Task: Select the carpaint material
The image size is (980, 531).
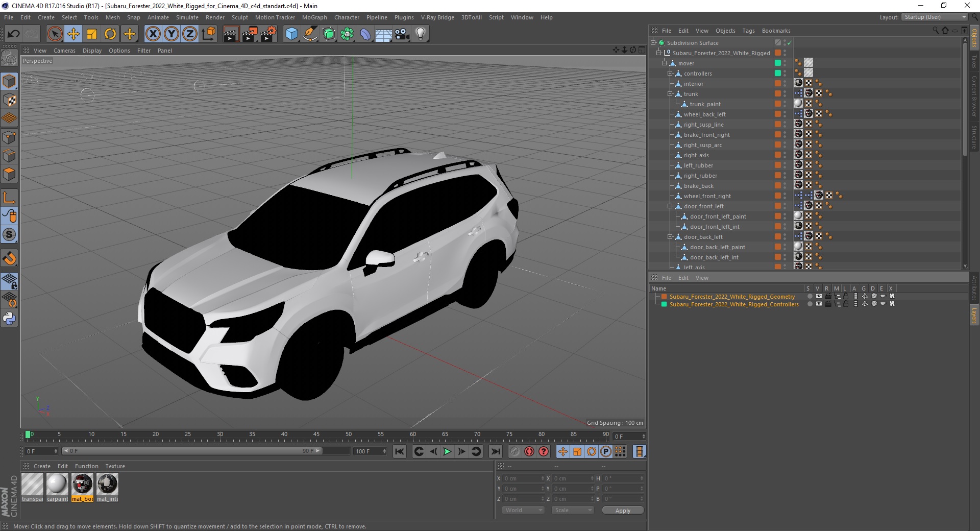Action: pos(57,488)
